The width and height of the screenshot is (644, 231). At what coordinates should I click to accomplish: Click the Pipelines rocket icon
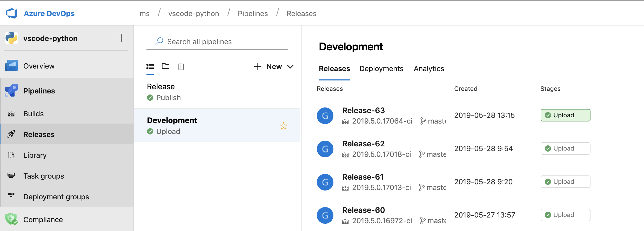coord(11,91)
